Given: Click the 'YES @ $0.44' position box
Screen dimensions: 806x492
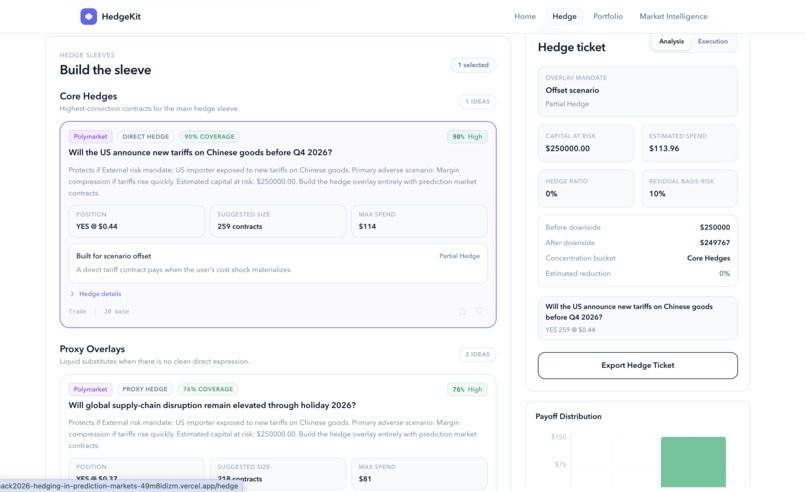Looking at the screenshot, I should (x=137, y=221).
